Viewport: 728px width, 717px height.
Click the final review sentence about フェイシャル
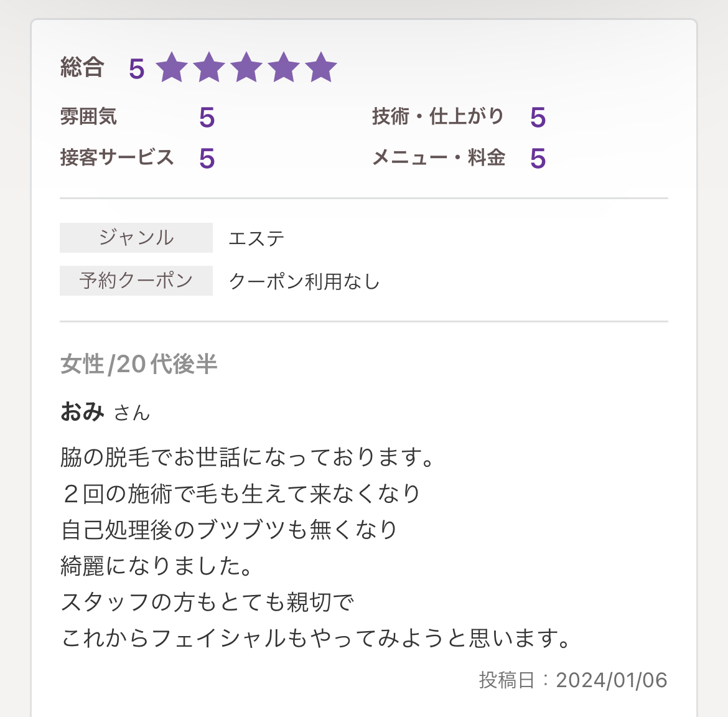pos(315,638)
